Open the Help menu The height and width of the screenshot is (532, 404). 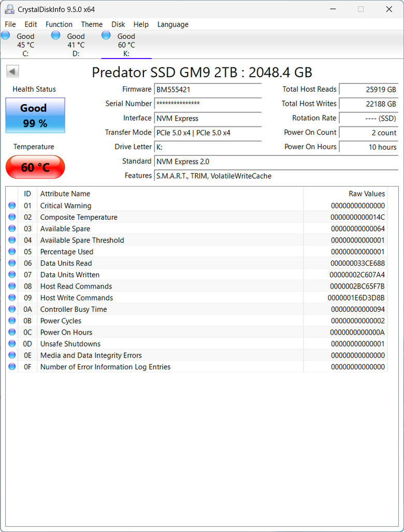[141, 24]
